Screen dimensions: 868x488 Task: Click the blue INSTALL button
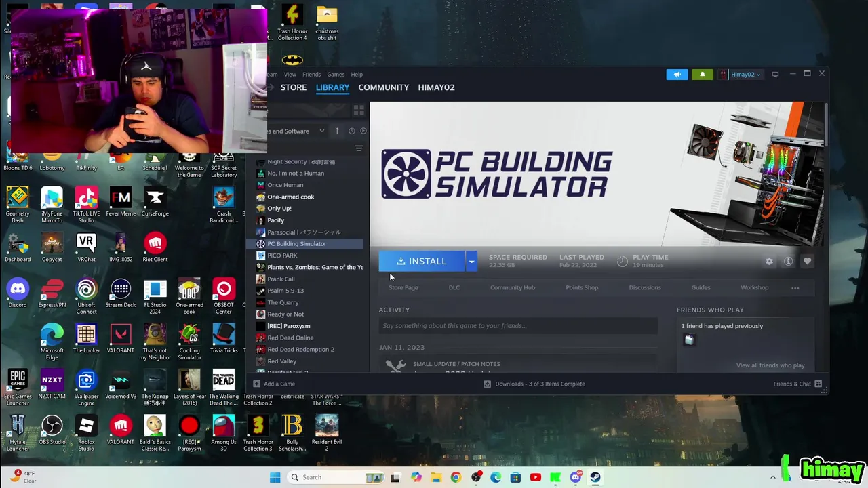click(x=422, y=261)
